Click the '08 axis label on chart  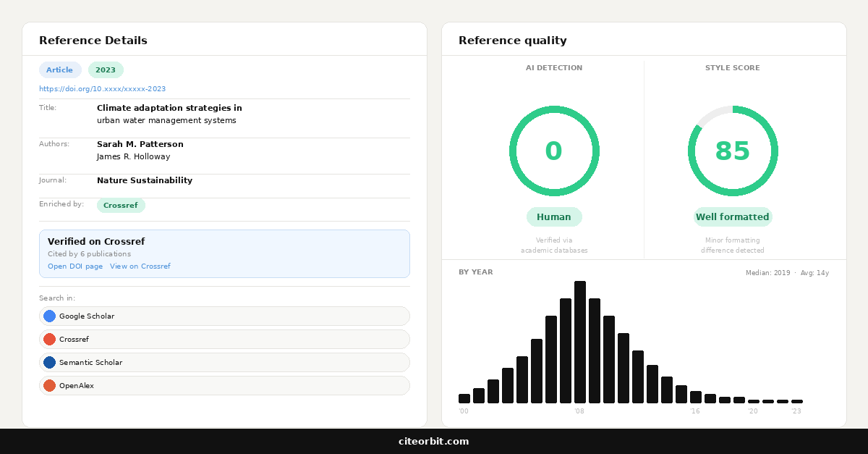(579, 411)
